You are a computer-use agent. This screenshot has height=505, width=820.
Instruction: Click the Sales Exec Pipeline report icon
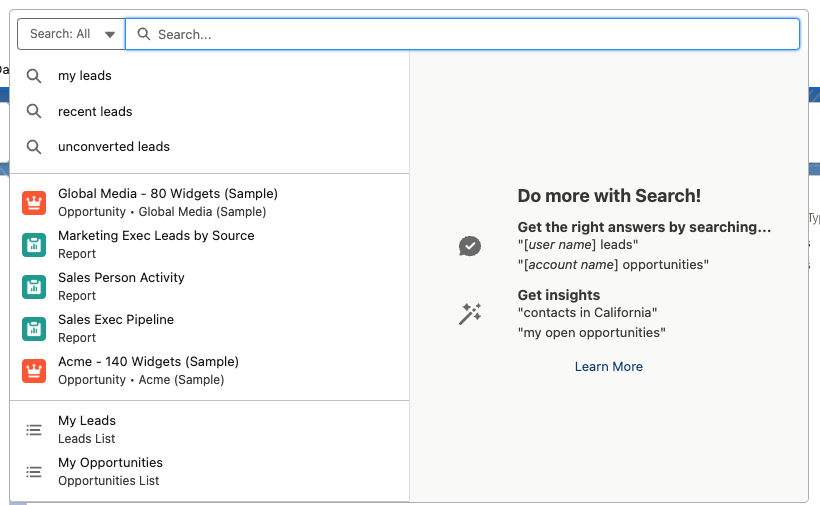pyautogui.click(x=34, y=329)
